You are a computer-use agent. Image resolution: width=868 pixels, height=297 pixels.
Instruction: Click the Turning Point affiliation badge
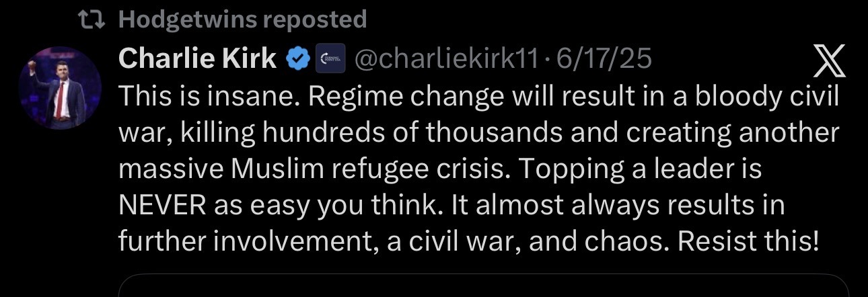(x=329, y=60)
